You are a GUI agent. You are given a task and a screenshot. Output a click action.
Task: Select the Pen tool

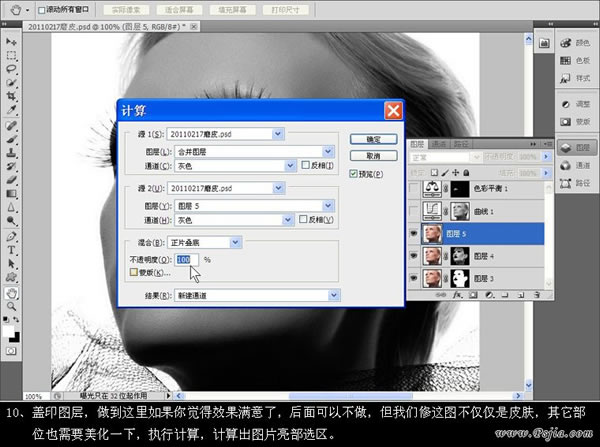pyautogui.click(x=11, y=237)
